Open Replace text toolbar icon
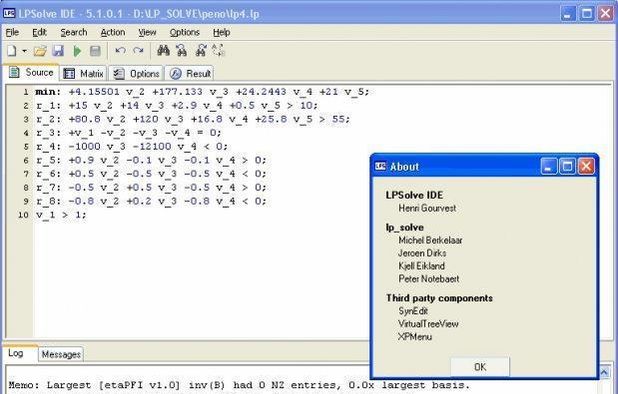Screen dimensions: 618x394 [x=218, y=50]
